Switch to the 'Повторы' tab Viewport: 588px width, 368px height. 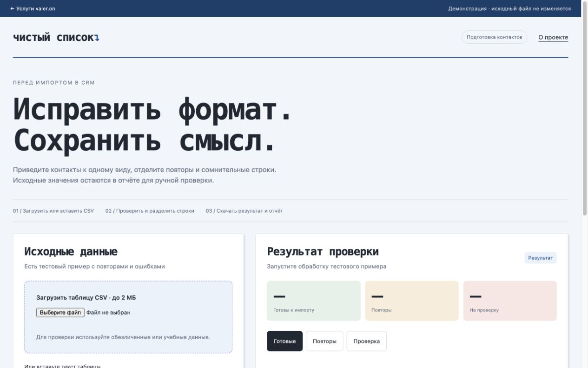324,341
